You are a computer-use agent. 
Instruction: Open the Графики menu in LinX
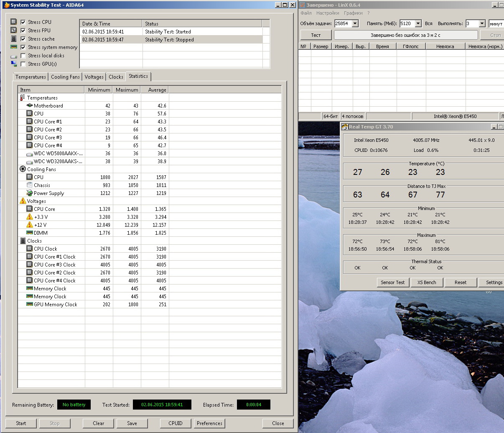[x=353, y=13]
